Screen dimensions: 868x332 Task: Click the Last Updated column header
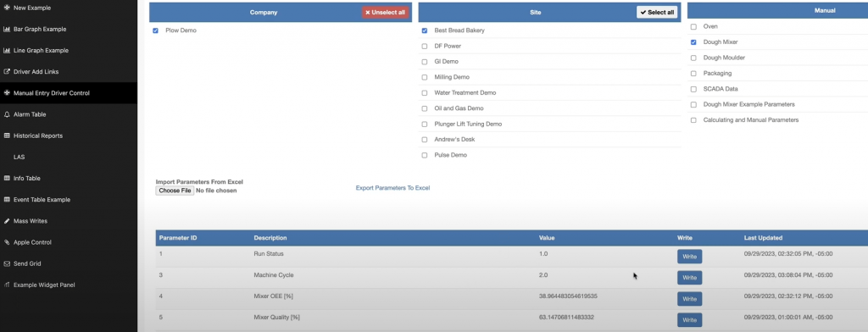(x=763, y=238)
